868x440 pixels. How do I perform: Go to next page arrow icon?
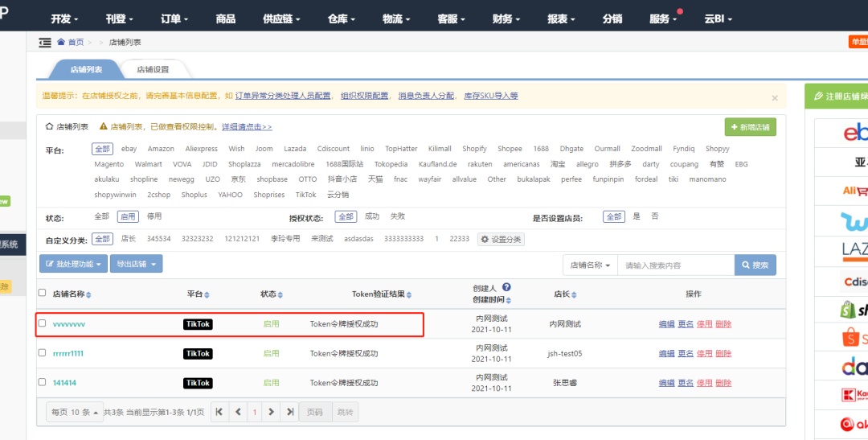click(x=272, y=412)
